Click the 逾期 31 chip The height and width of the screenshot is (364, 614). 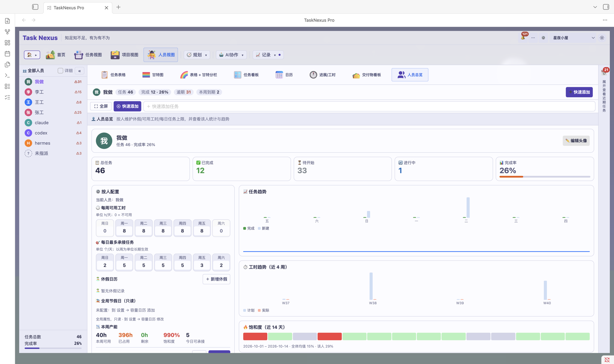pyautogui.click(x=184, y=92)
